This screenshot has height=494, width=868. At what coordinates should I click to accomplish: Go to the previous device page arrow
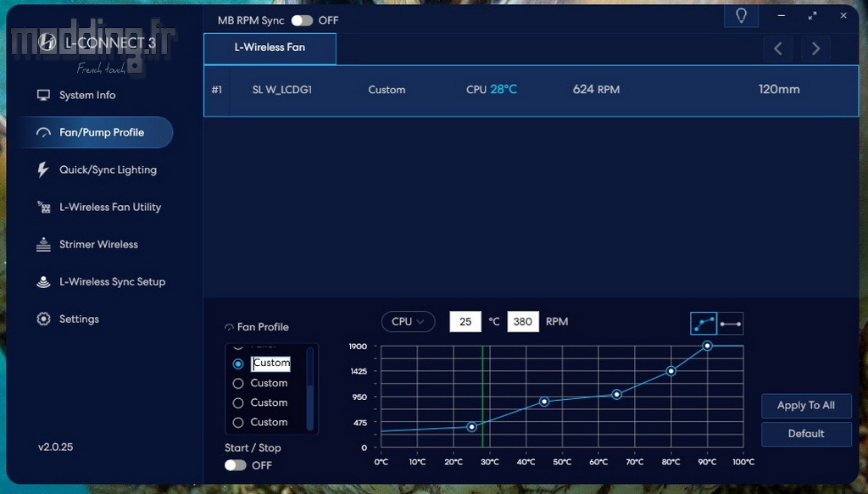778,48
